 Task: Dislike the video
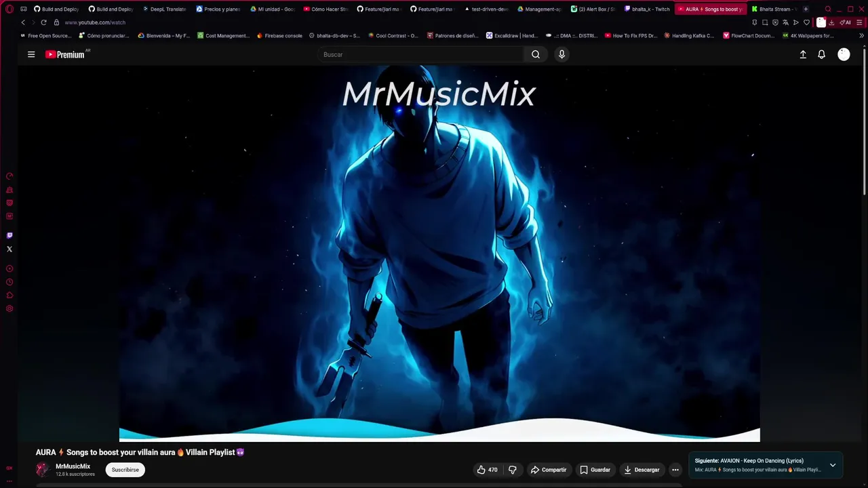point(513,470)
